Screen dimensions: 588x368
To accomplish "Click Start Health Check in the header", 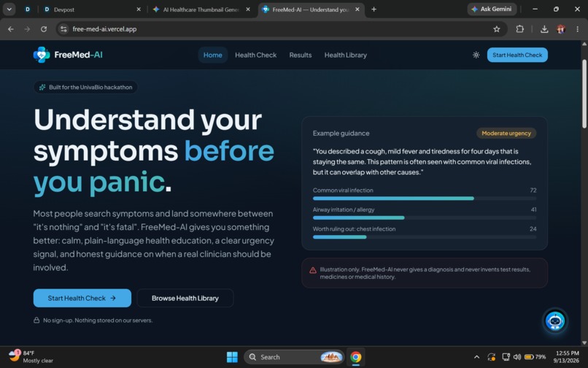I will click(517, 55).
